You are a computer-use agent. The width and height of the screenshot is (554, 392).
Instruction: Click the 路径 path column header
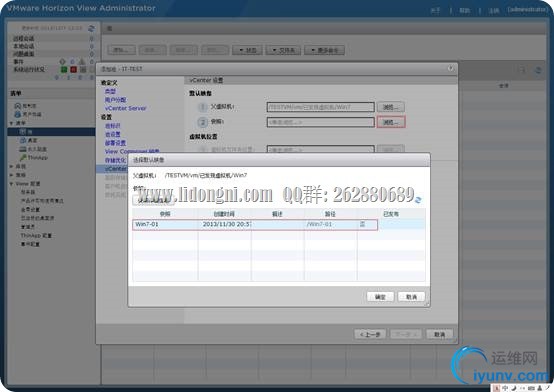click(330, 214)
